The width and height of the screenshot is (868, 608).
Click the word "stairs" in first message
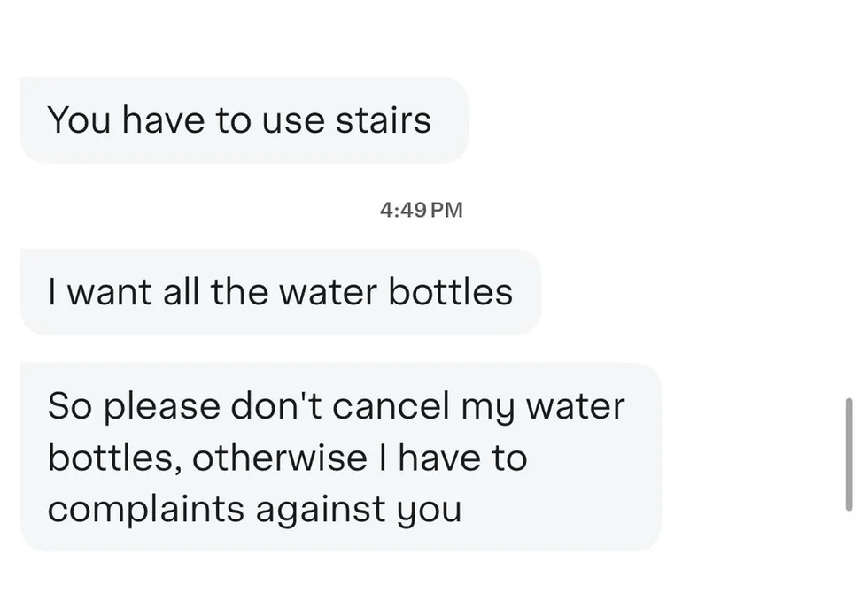tap(383, 120)
